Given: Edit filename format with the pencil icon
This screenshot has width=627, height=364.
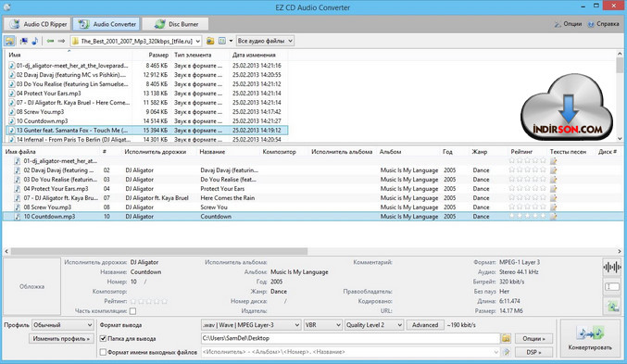Looking at the screenshot, I should click(506, 352).
